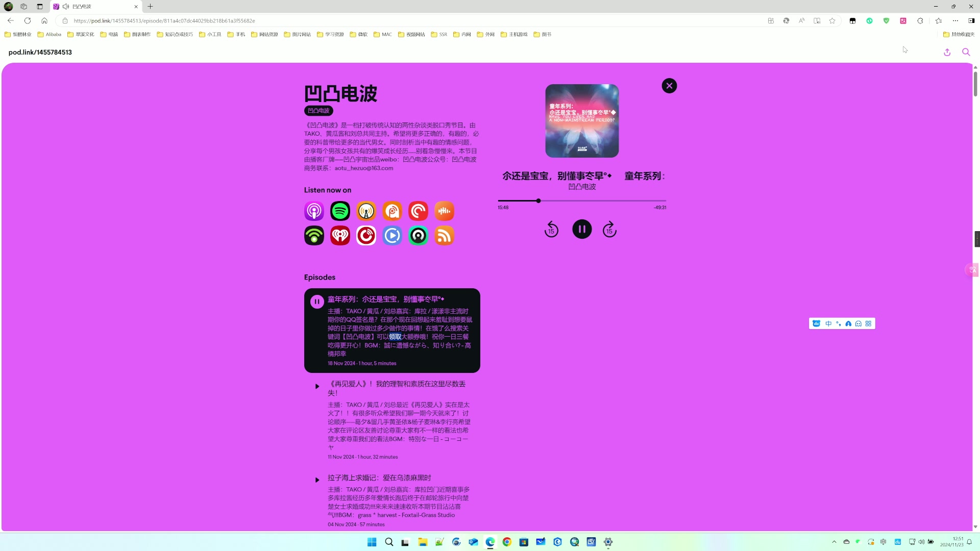Image resolution: width=980 pixels, height=551 pixels.
Task: Open a new browser tab
Action: tap(150, 7)
